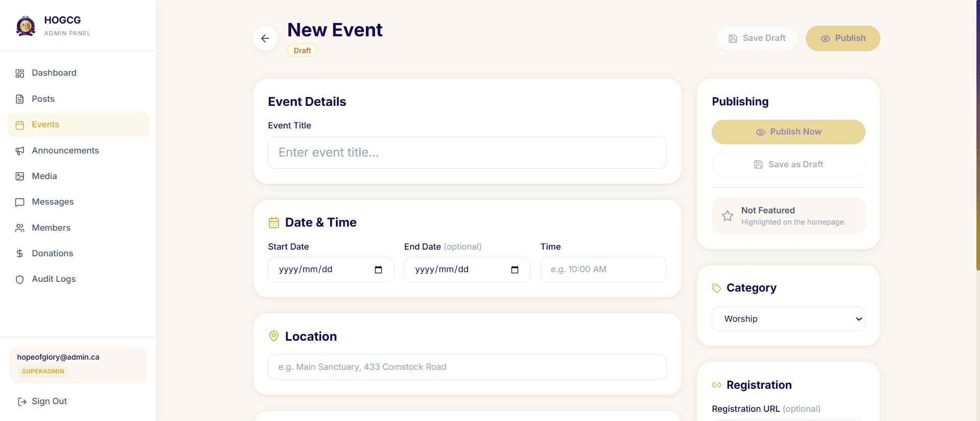This screenshot has height=421, width=980.
Task: Click the Announcements megaphone icon
Action: [20, 150]
